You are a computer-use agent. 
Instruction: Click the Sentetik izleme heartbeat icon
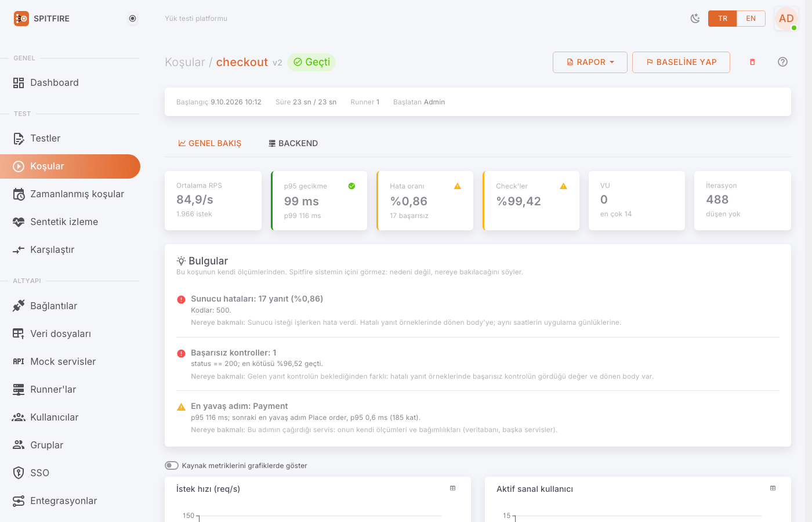(19, 222)
